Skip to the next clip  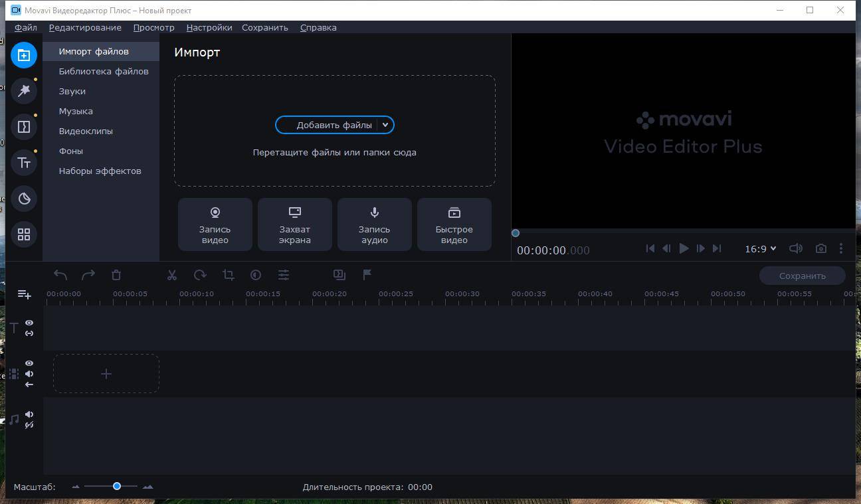pos(716,248)
